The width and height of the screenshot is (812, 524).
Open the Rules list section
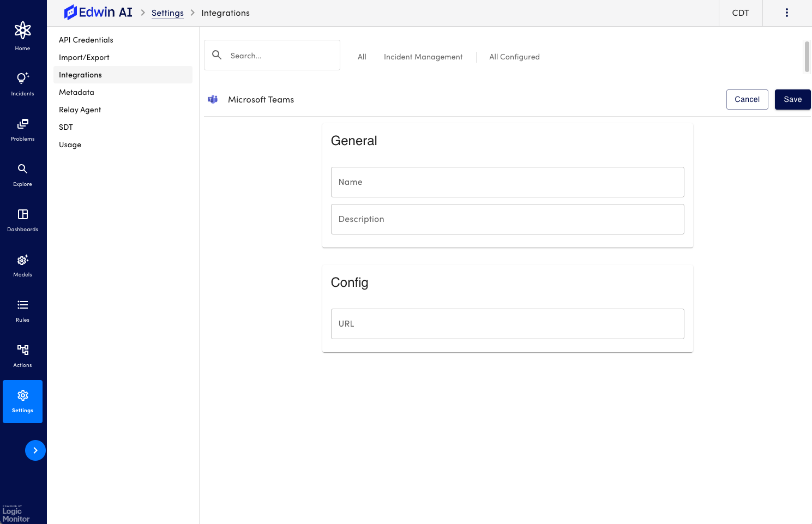coord(22,311)
